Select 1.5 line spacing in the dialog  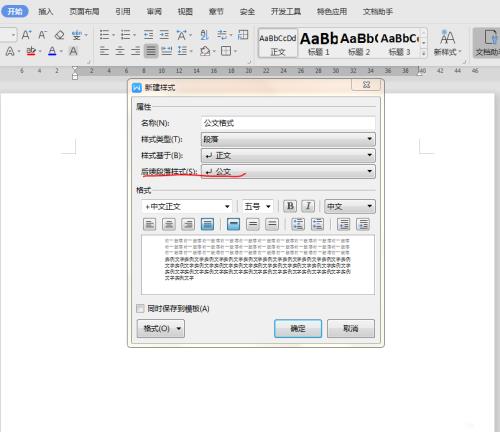[253, 224]
